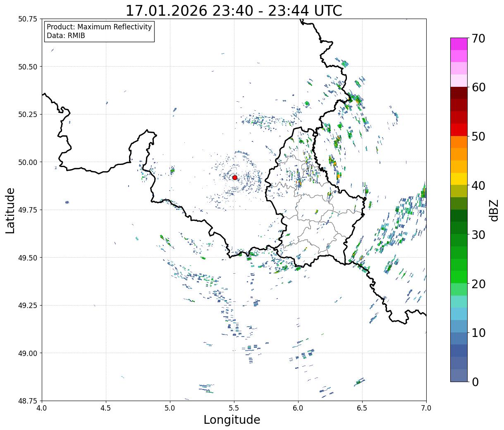Click latitude tick label 49.75
The image size is (504, 430).
28,210
